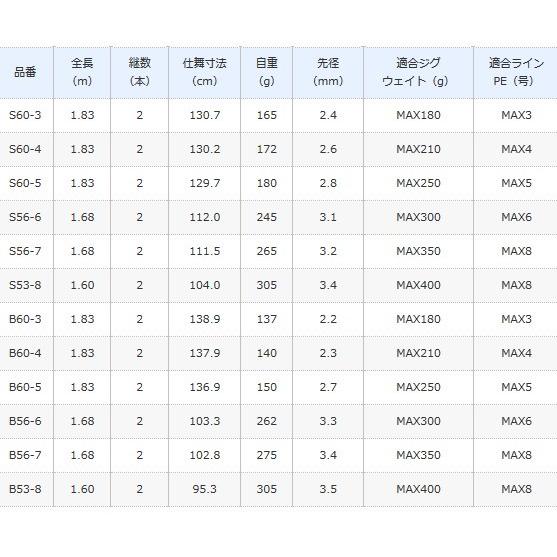The height and width of the screenshot is (557, 557).
Task: Click MAX250 in the B60-5 row
Action: [x=418, y=387]
